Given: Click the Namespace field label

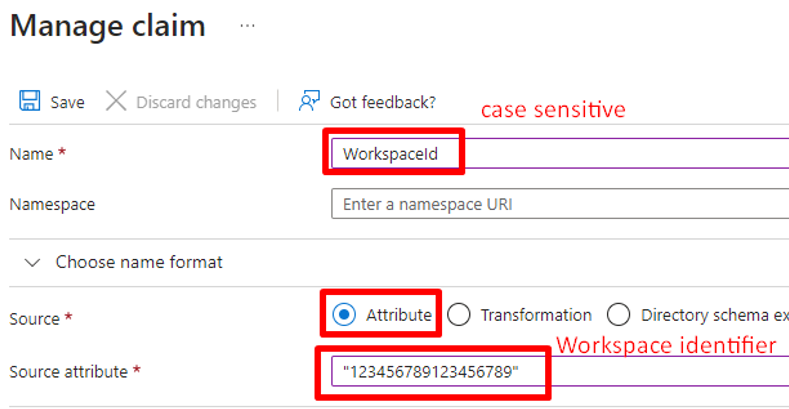Looking at the screenshot, I should [52, 204].
